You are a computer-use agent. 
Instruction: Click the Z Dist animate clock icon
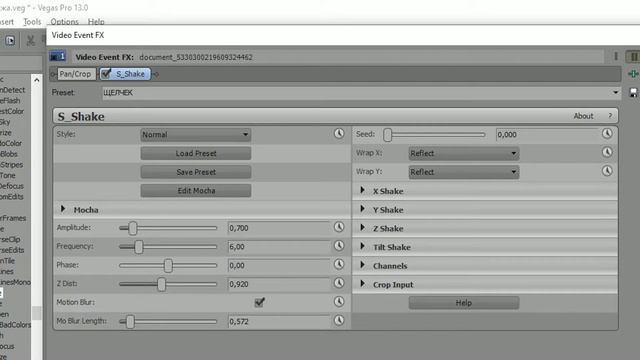339,283
